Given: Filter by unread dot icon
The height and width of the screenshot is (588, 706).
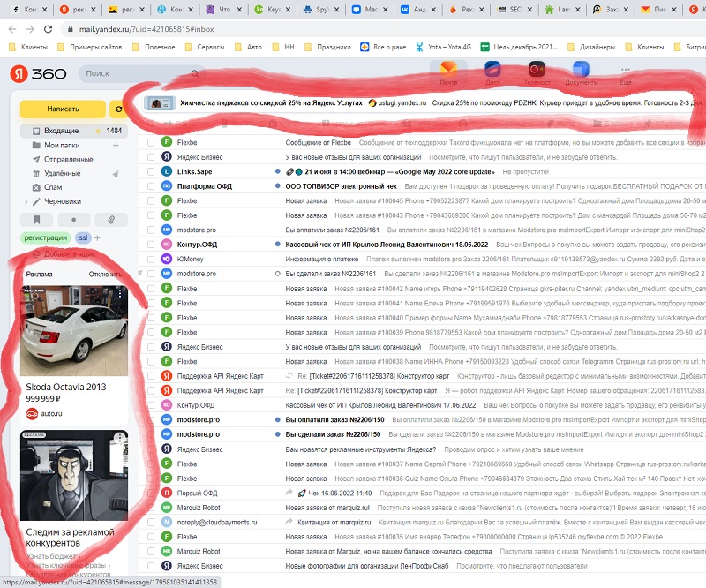Looking at the screenshot, I should pos(74,220).
